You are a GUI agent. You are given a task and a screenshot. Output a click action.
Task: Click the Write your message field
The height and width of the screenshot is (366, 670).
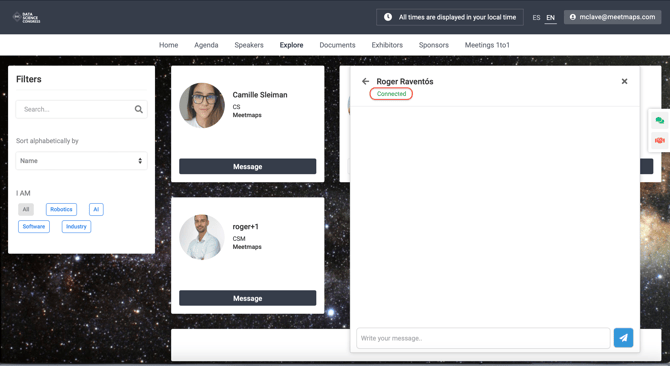point(483,338)
